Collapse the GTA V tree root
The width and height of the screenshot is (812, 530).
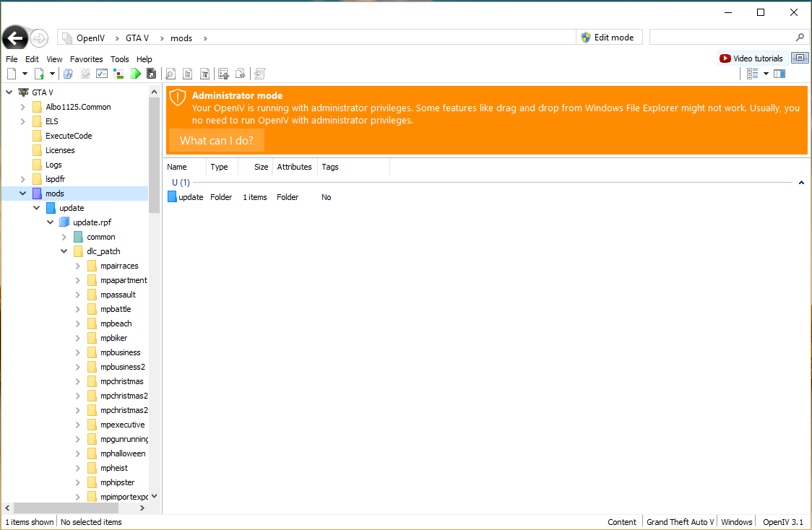coord(9,92)
